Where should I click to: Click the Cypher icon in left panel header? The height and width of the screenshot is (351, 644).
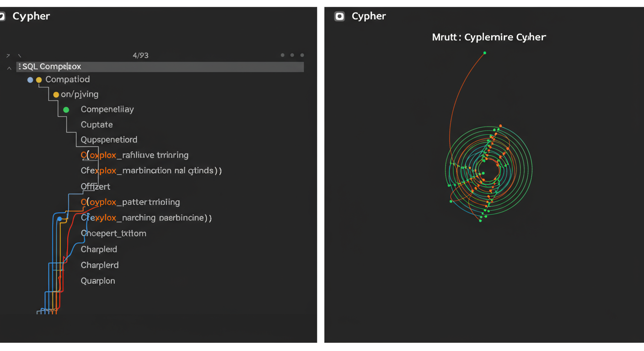[2, 16]
